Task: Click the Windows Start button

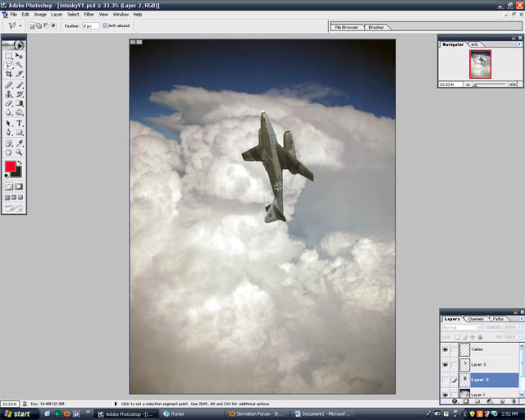Action: point(17,414)
